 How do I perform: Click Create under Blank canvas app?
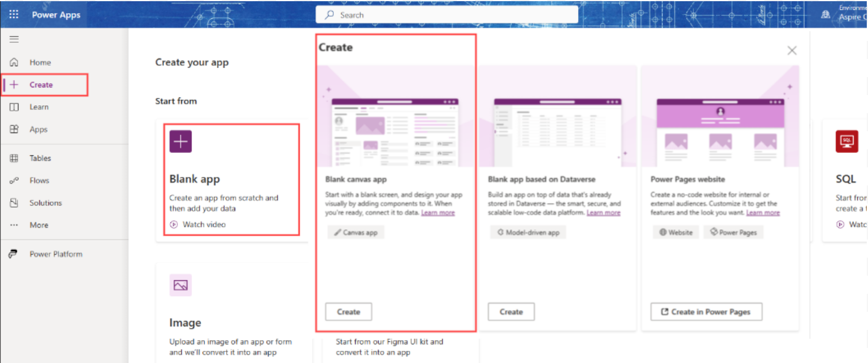point(348,312)
